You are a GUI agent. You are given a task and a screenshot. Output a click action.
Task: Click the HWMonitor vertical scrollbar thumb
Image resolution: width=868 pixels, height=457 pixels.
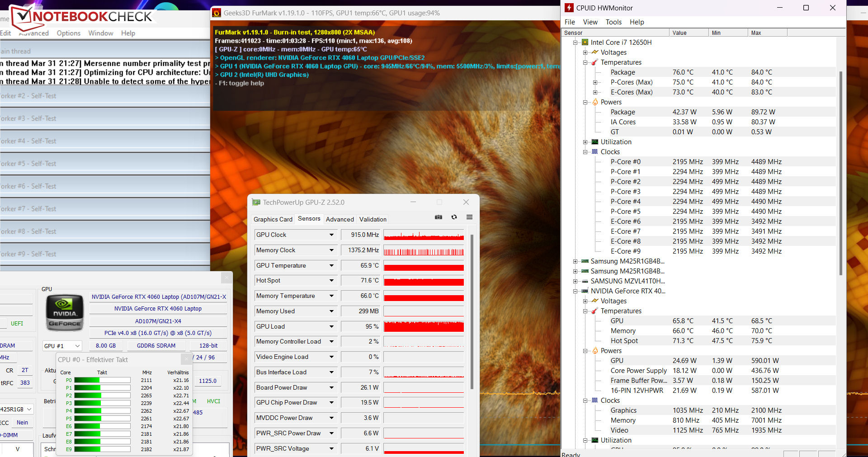click(840, 173)
